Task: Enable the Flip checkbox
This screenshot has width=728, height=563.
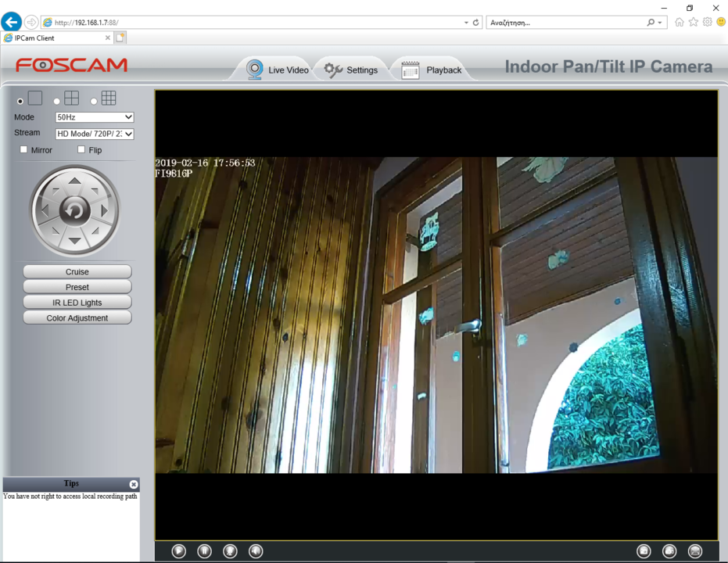Action: 81,149
